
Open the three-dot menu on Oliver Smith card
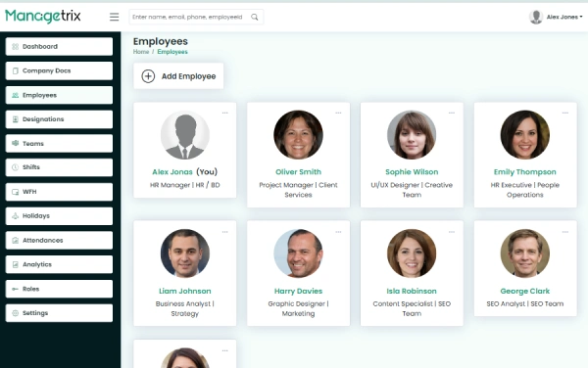click(x=338, y=113)
